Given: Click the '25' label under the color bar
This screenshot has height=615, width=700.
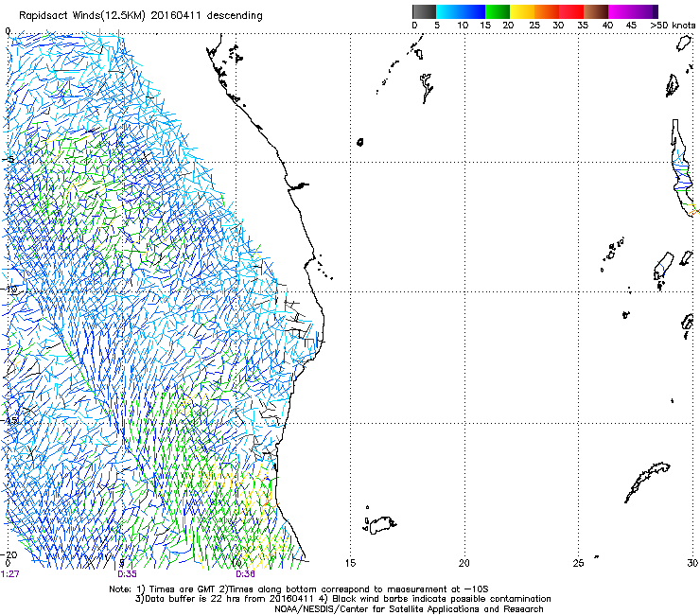Looking at the screenshot, I should (x=534, y=26).
